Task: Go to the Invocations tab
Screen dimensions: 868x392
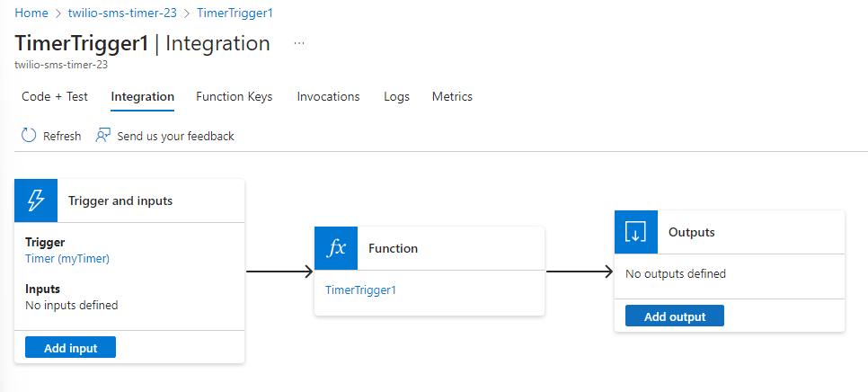Action: coord(328,96)
